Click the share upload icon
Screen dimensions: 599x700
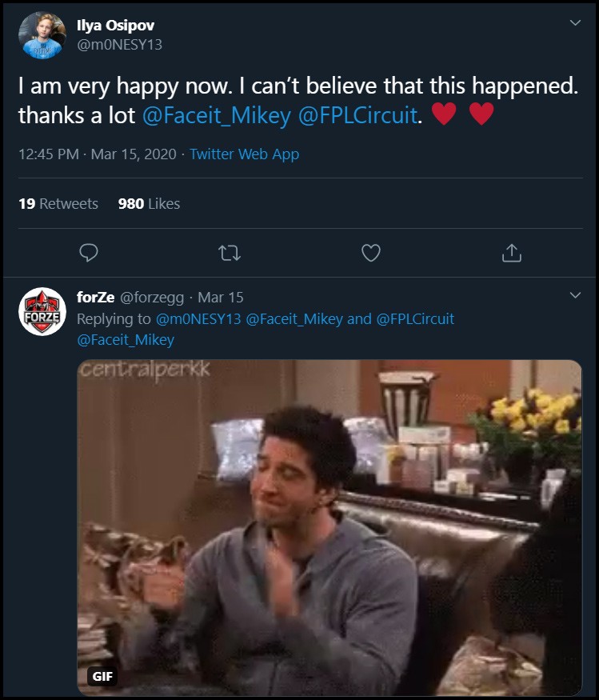click(x=511, y=254)
